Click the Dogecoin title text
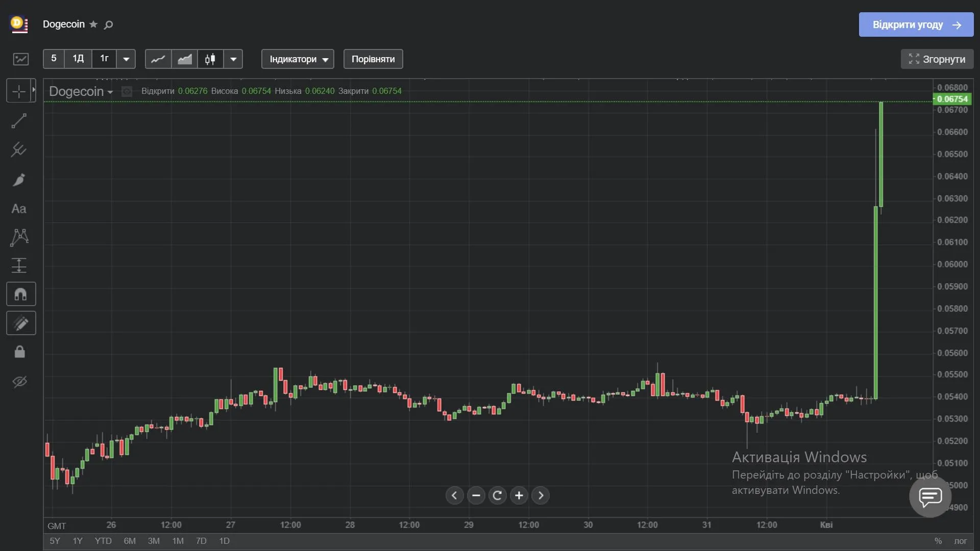 point(64,24)
